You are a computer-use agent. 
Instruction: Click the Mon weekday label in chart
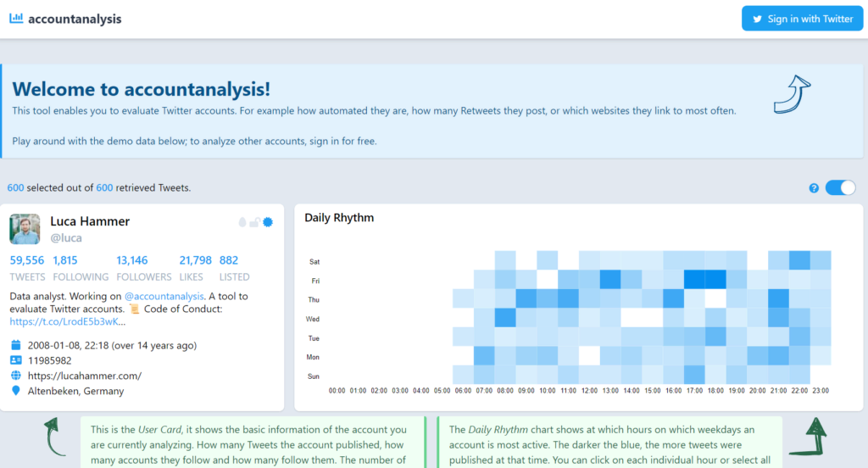(313, 357)
